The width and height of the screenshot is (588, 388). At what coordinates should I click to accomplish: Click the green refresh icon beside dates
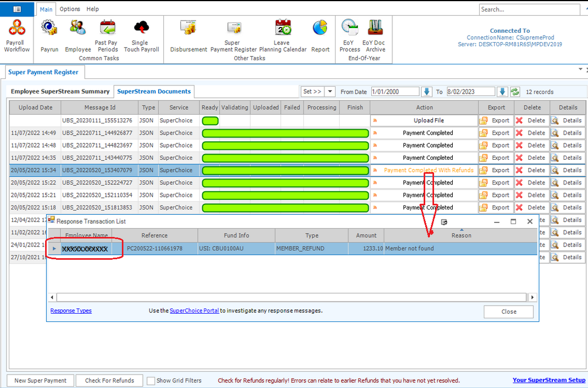[515, 92]
